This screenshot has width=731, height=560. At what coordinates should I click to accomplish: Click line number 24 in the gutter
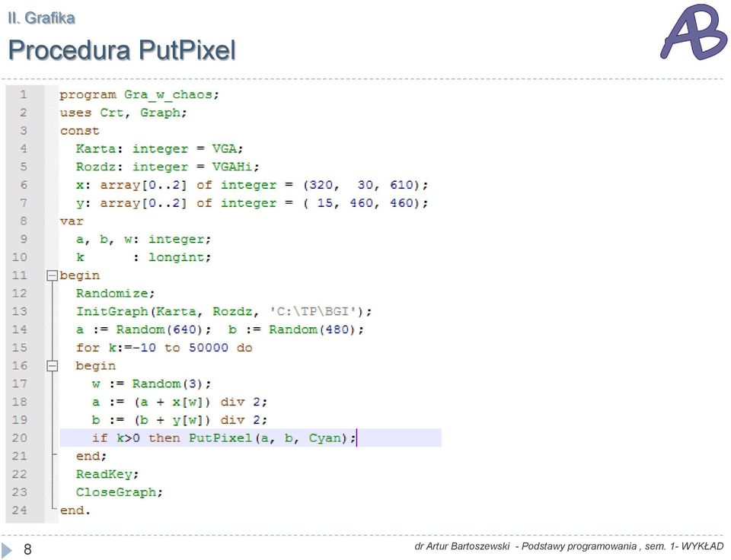click(20, 510)
